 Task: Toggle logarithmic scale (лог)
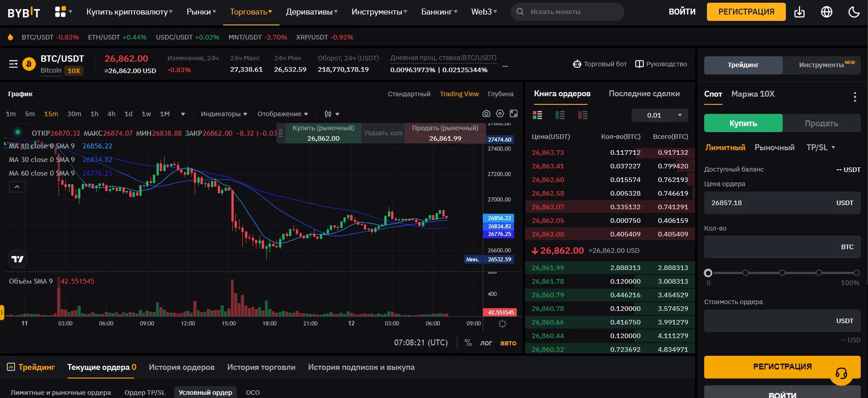[485, 343]
